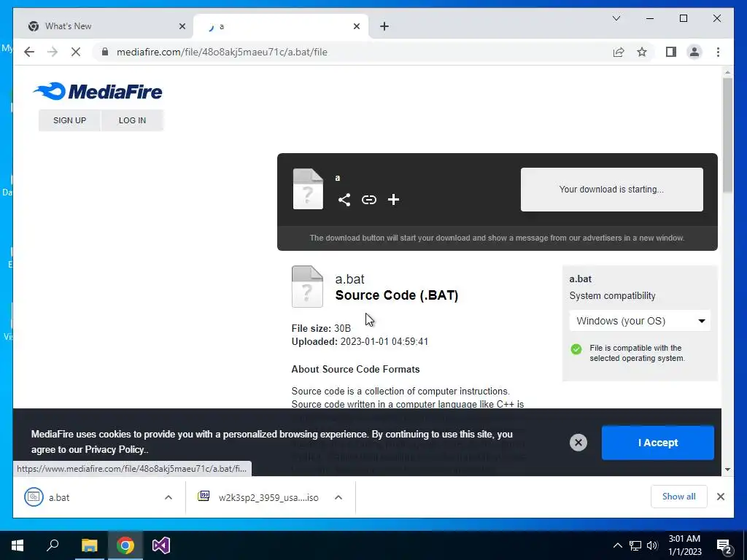
Task: Open File Explorer from taskbar
Action: click(89, 545)
